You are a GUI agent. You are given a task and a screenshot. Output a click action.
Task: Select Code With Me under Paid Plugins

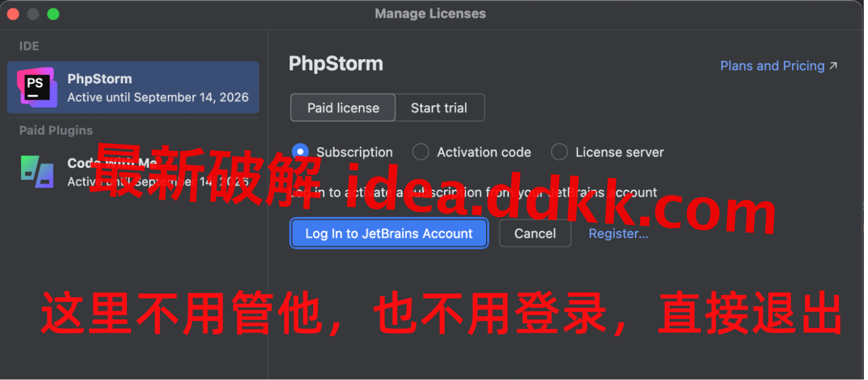pos(133,172)
